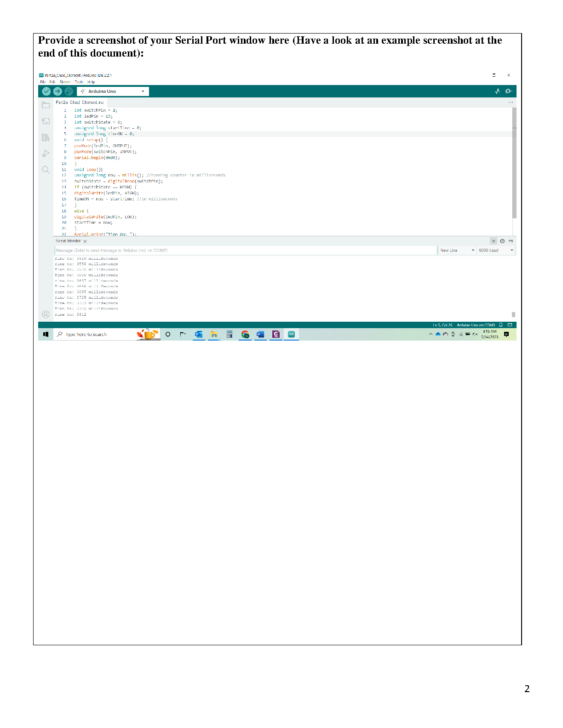Image resolution: width=563 pixels, height=728 pixels.
Task: Open the Sketch menu
Action: pos(65,82)
